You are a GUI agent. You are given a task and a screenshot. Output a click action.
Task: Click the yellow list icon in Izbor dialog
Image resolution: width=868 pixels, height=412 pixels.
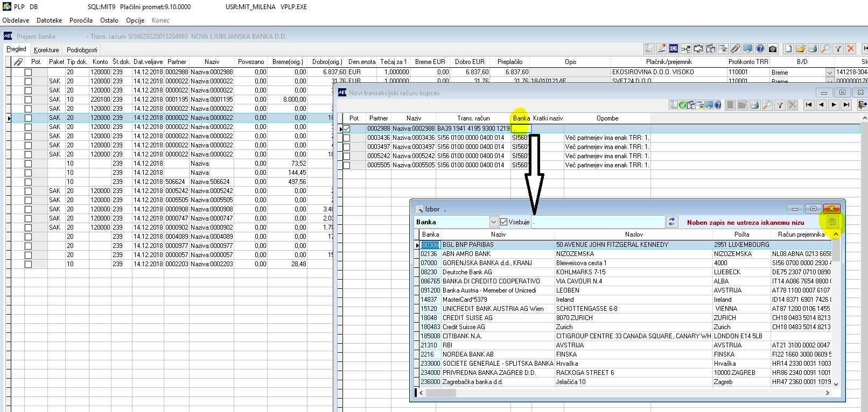coord(832,222)
